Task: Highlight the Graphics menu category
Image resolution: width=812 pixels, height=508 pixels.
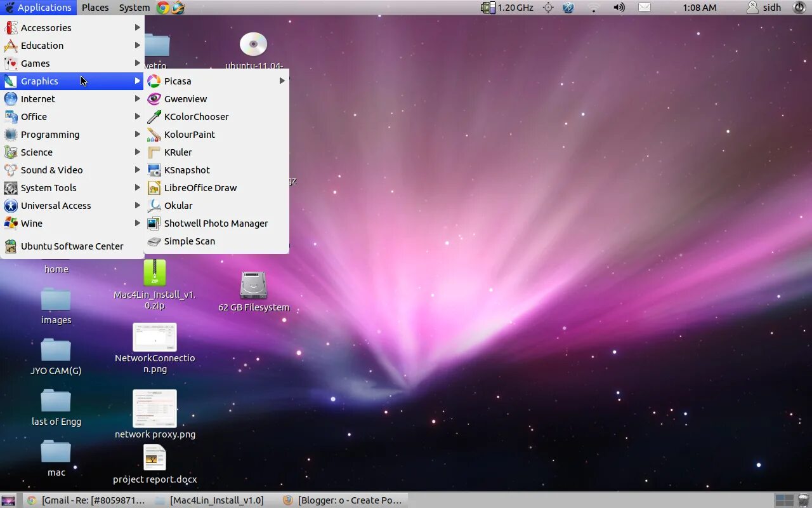Action: 72,81
